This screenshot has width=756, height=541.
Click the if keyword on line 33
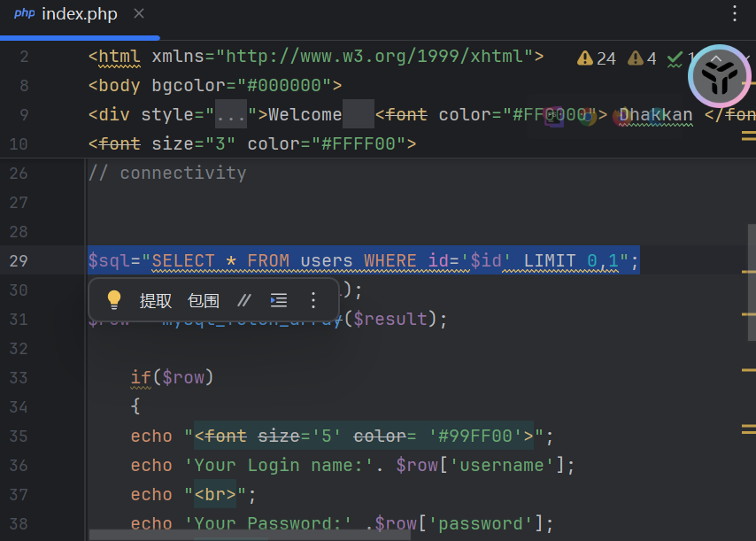tap(141, 377)
